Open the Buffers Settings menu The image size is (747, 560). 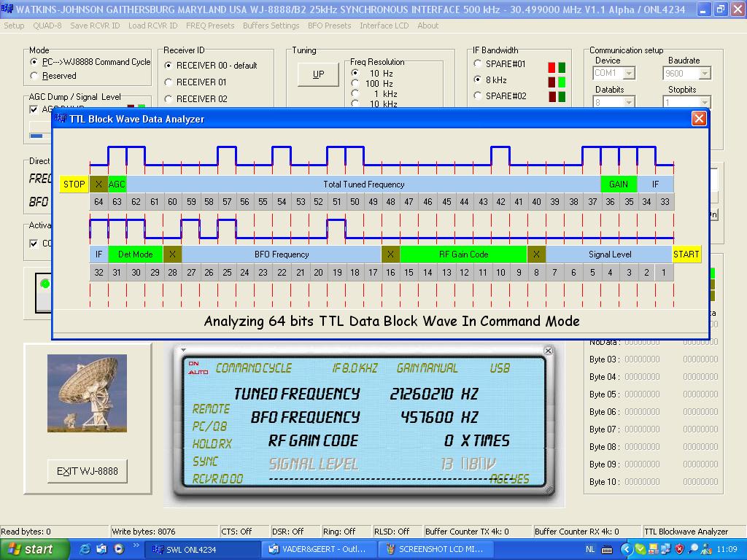click(x=271, y=26)
